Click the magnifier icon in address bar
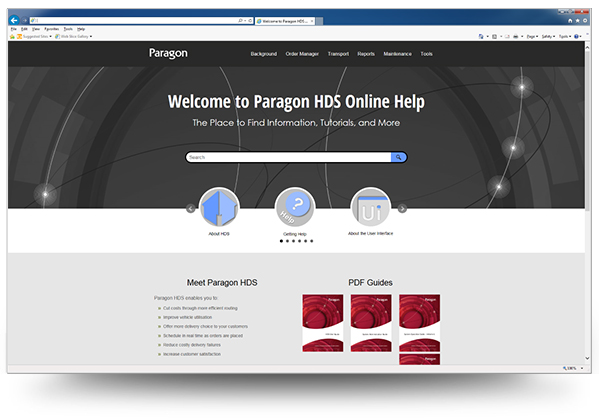 click(x=240, y=21)
